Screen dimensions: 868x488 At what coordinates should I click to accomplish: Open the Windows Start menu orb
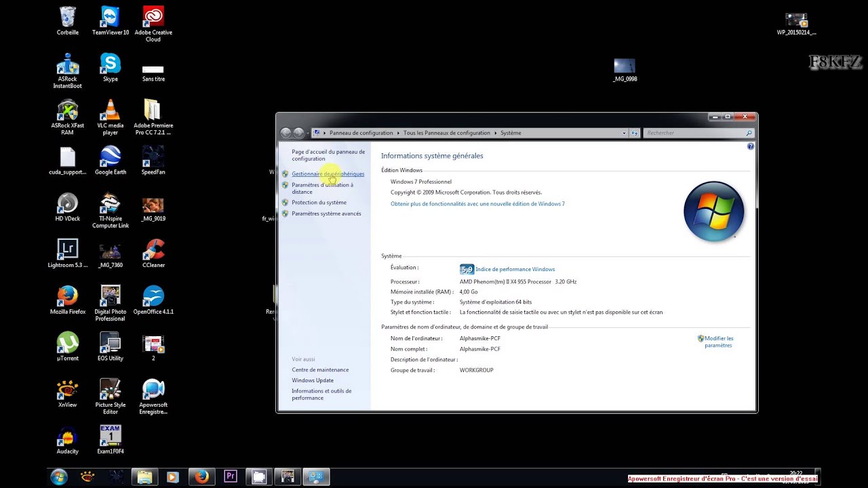(x=59, y=476)
